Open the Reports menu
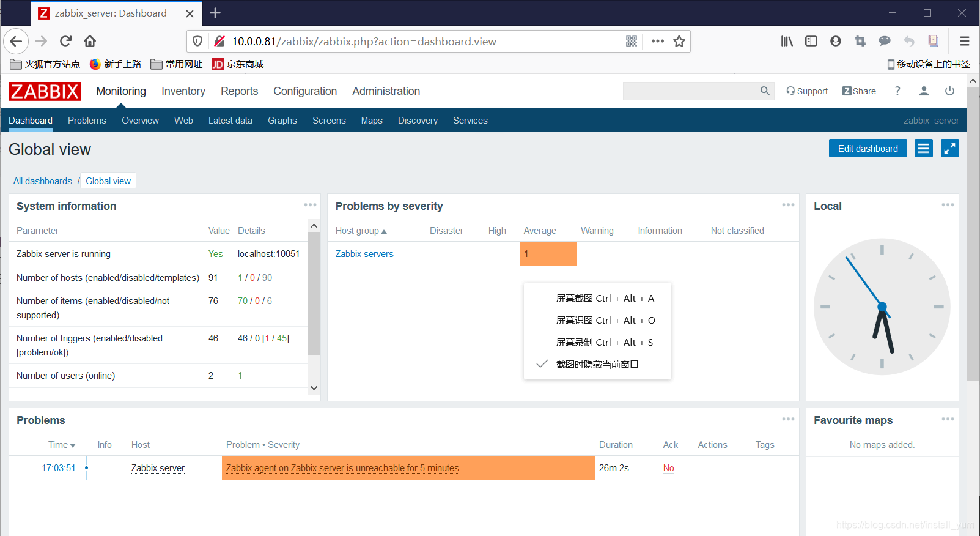 click(x=239, y=91)
